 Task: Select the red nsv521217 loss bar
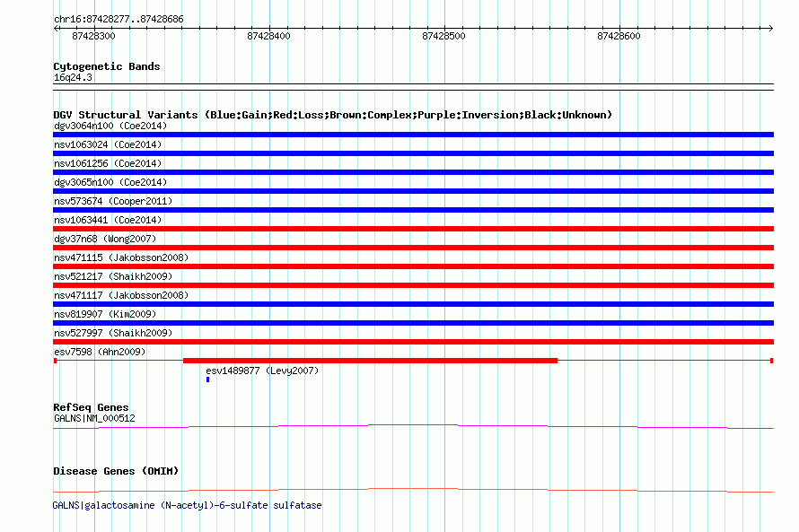[x=413, y=285]
